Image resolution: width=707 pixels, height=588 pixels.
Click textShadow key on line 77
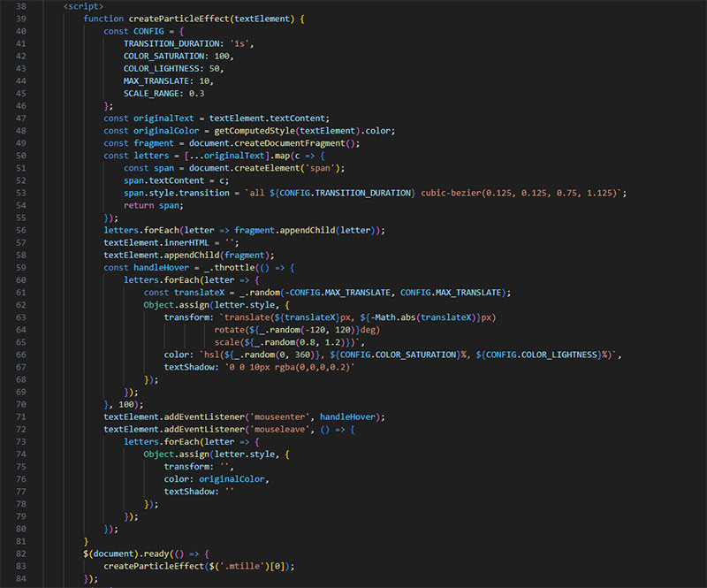point(189,492)
